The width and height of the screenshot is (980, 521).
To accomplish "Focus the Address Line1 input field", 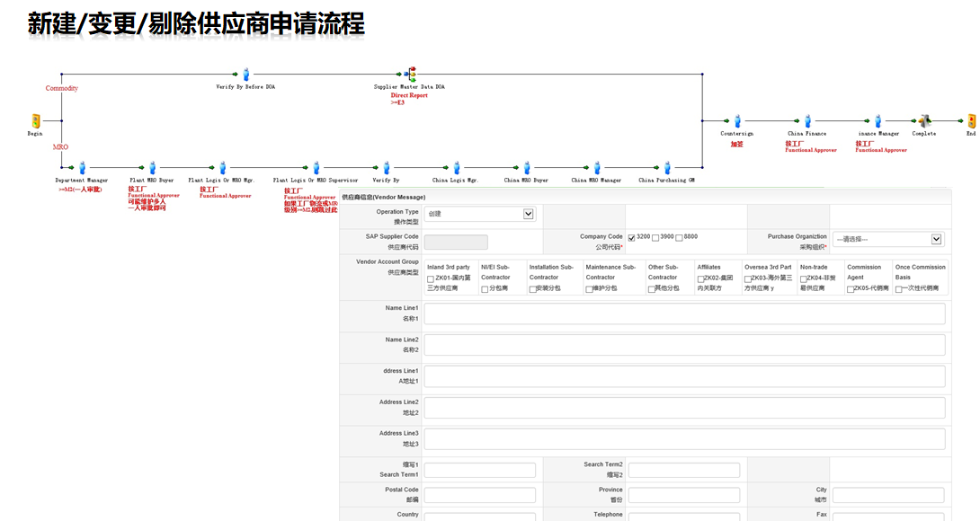I will 684,376.
